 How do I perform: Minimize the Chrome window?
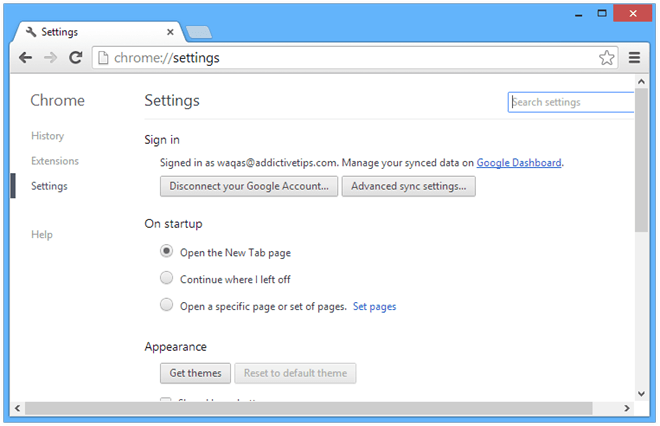(579, 14)
